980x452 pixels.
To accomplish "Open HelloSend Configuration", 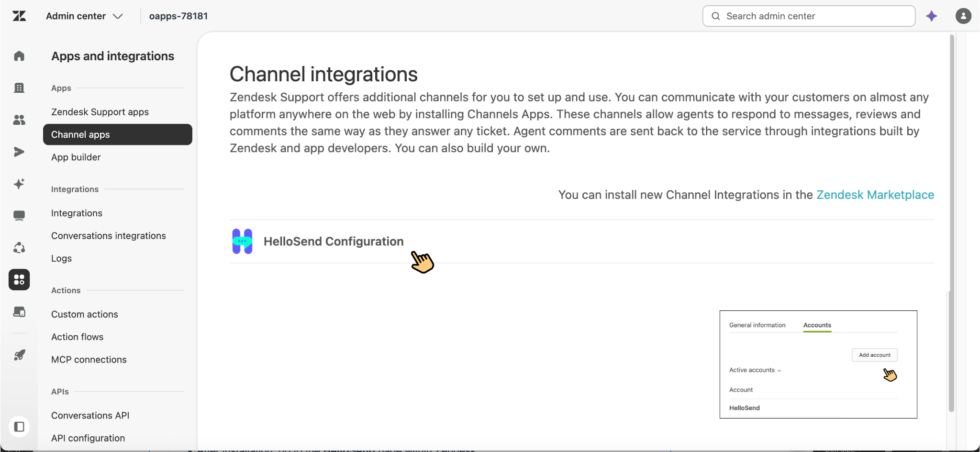I will click(334, 242).
